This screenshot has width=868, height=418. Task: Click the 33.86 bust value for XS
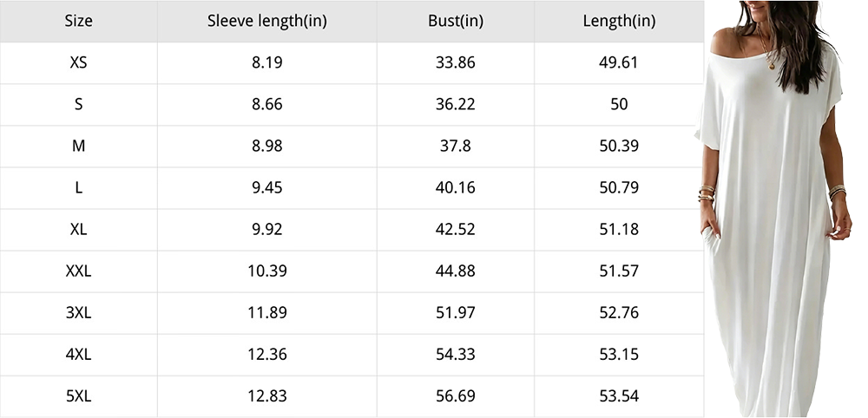point(456,62)
